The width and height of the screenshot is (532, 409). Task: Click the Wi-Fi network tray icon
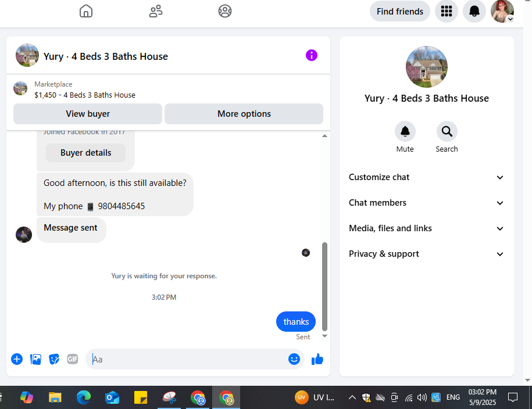(409, 397)
